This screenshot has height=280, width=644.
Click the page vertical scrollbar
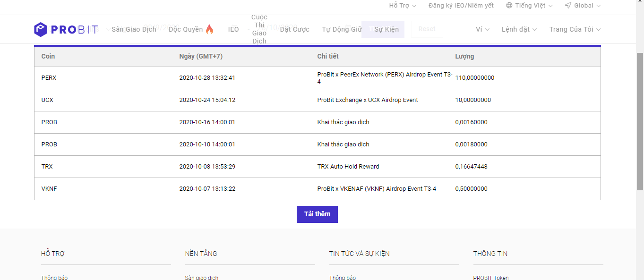640,118
